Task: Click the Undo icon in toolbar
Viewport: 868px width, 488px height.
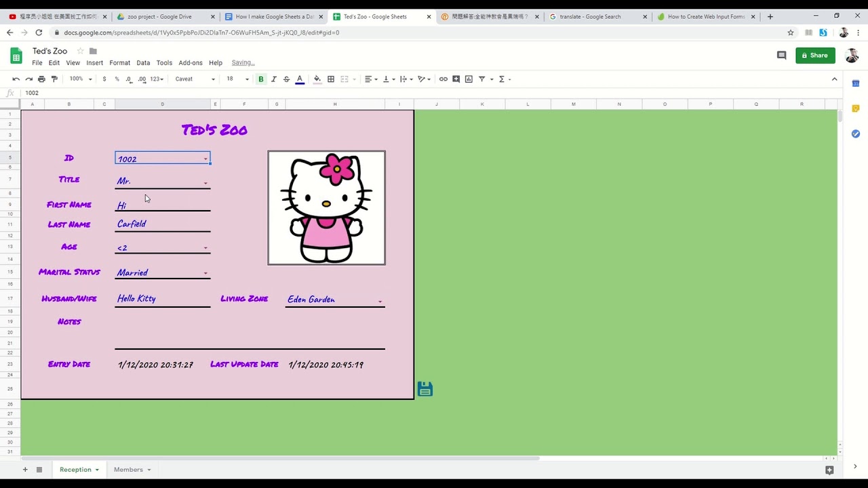Action: (x=16, y=79)
